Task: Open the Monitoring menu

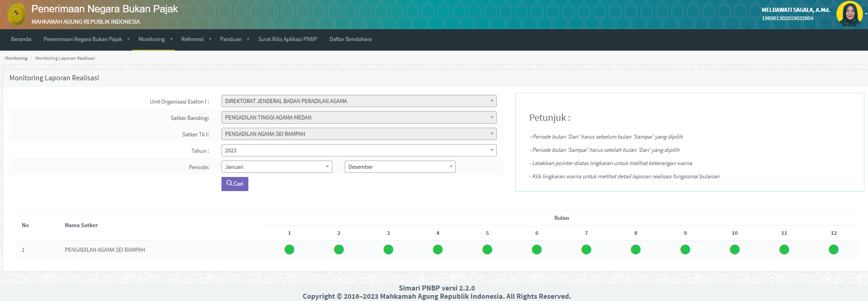Action: pyautogui.click(x=152, y=39)
